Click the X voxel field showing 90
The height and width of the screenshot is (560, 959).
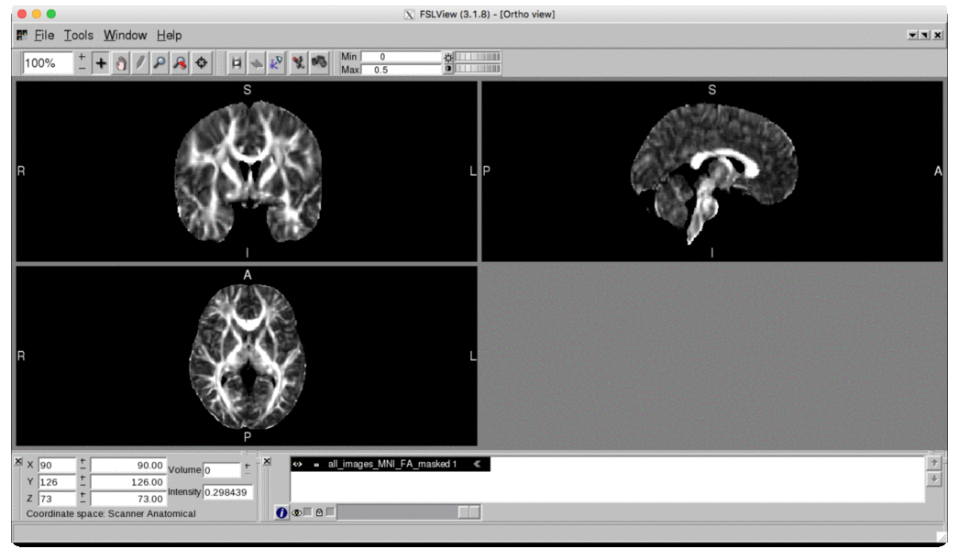(57, 466)
